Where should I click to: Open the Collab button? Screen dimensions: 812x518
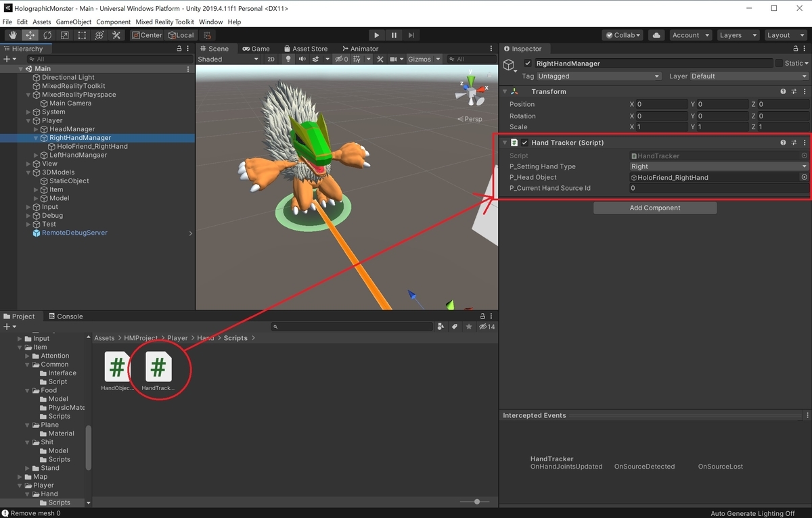click(623, 35)
